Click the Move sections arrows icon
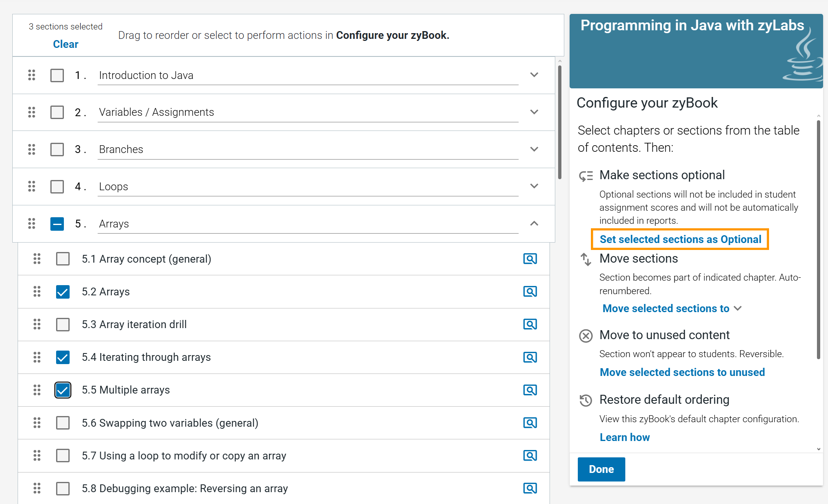The width and height of the screenshot is (828, 504). pos(586,259)
